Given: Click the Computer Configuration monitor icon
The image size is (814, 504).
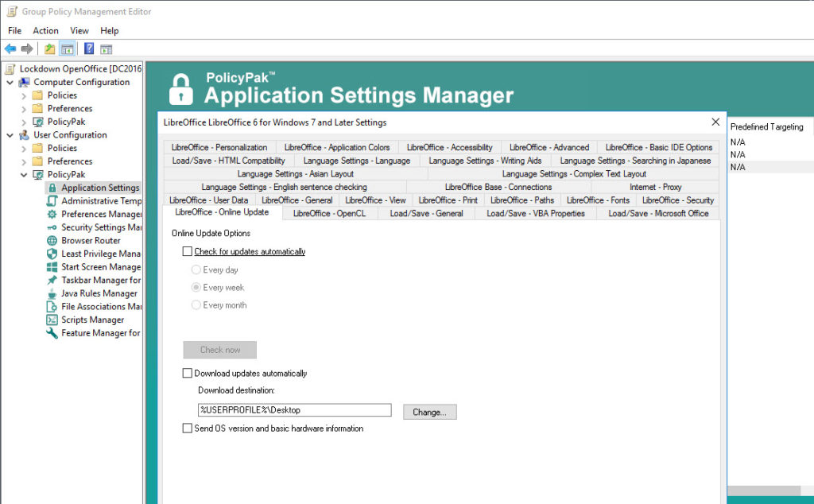Looking at the screenshot, I should click(x=24, y=82).
